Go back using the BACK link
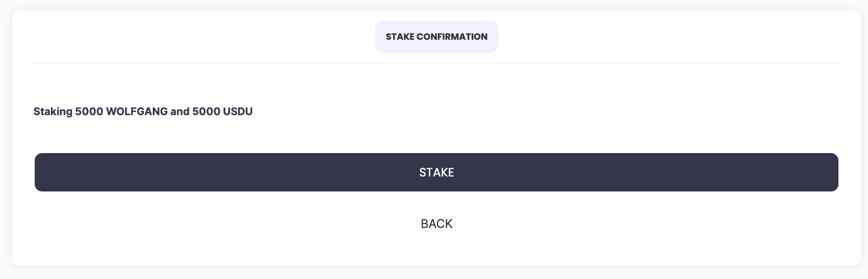The height and width of the screenshot is (279, 868). [436, 224]
